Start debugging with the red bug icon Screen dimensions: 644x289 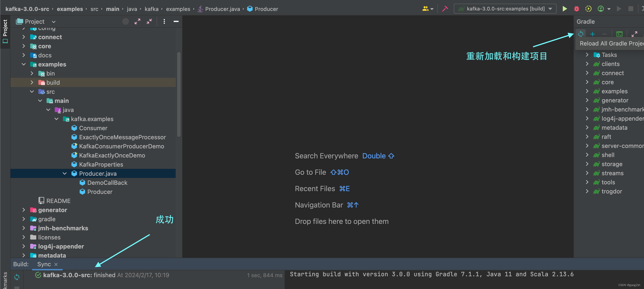point(576,9)
